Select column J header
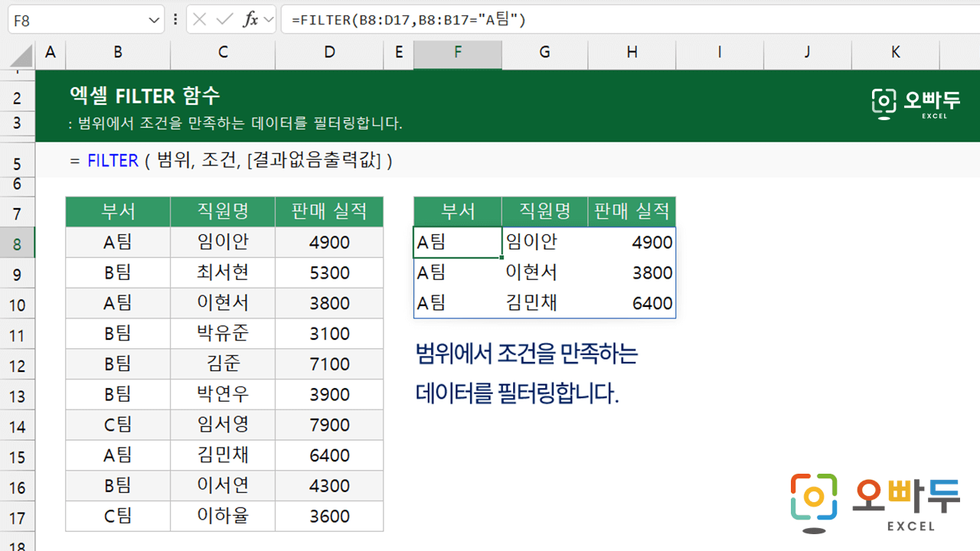Image resolution: width=980 pixels, height=551 pixels. click(808, 52)
